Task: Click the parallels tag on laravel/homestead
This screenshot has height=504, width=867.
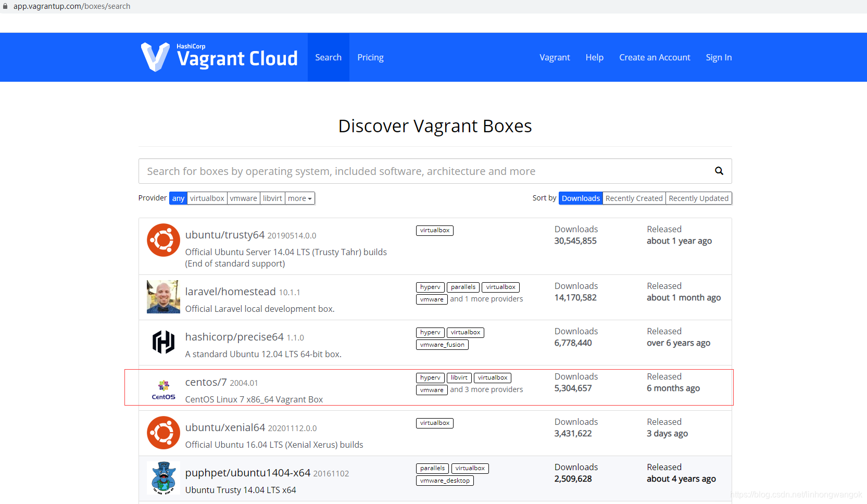Action: 463,287
